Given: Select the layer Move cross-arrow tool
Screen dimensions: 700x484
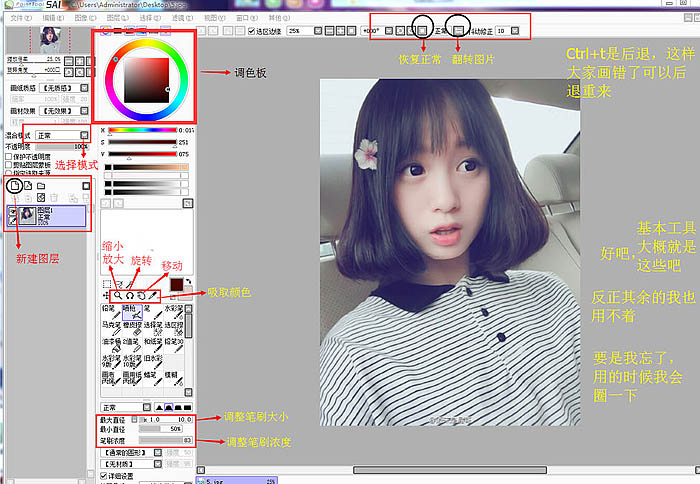Looking at the screenshot, I should (106, 295).
